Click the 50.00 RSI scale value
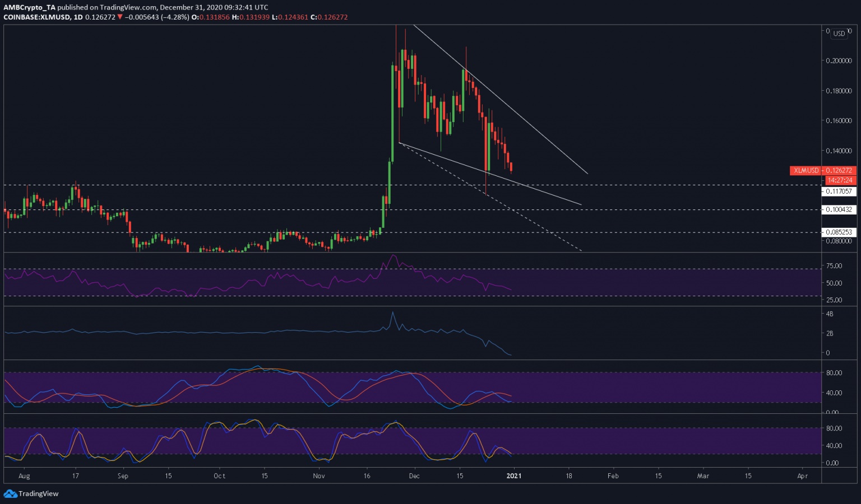 [834, 283]
